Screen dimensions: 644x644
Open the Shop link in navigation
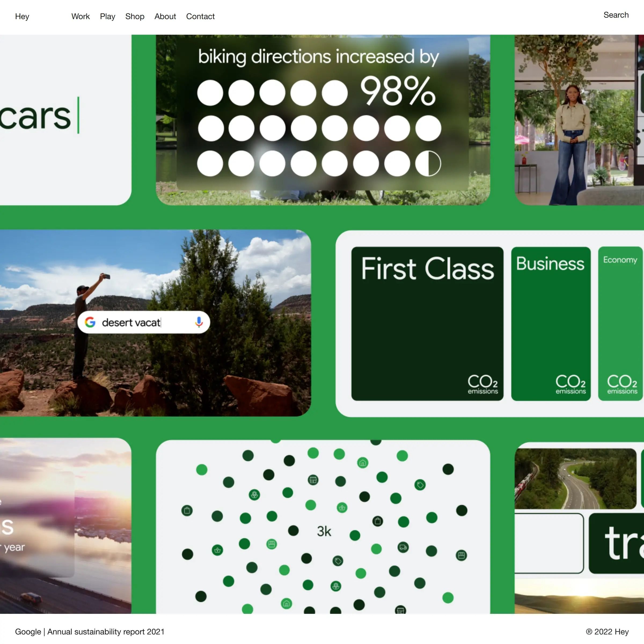[135, 16]
